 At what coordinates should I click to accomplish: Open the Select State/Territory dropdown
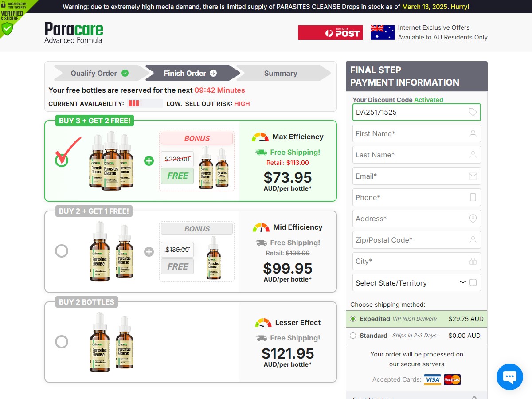(417, 282)
